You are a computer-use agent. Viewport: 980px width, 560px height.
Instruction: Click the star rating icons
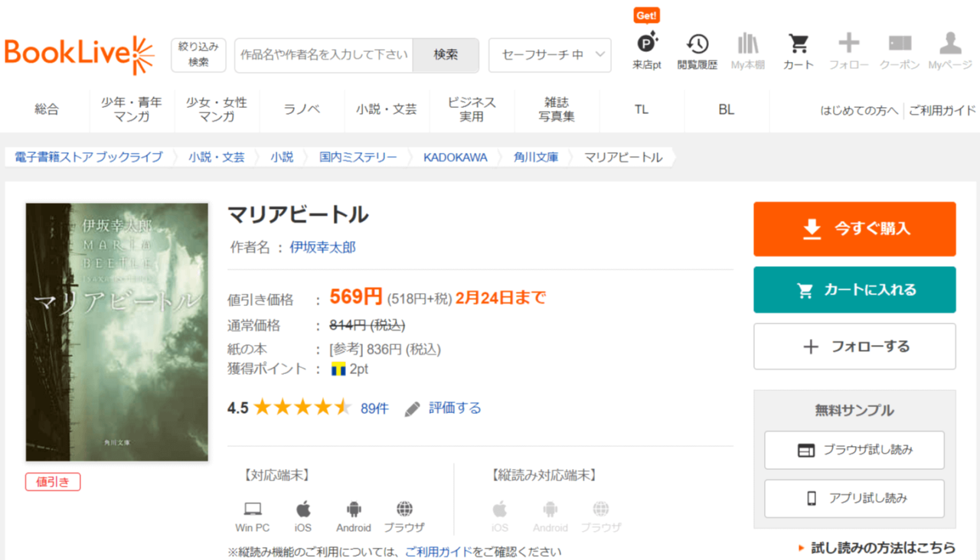302,408
